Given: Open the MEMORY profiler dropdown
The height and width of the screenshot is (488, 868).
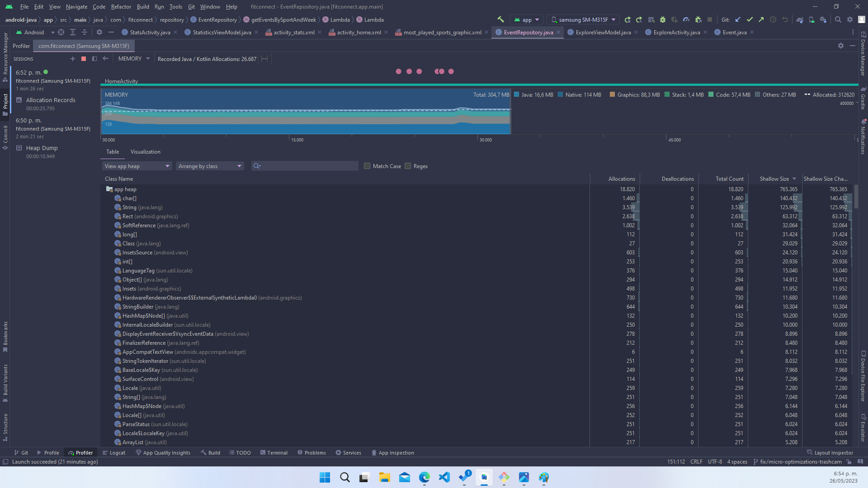Looking at the screenshot, I should [134, 59].
